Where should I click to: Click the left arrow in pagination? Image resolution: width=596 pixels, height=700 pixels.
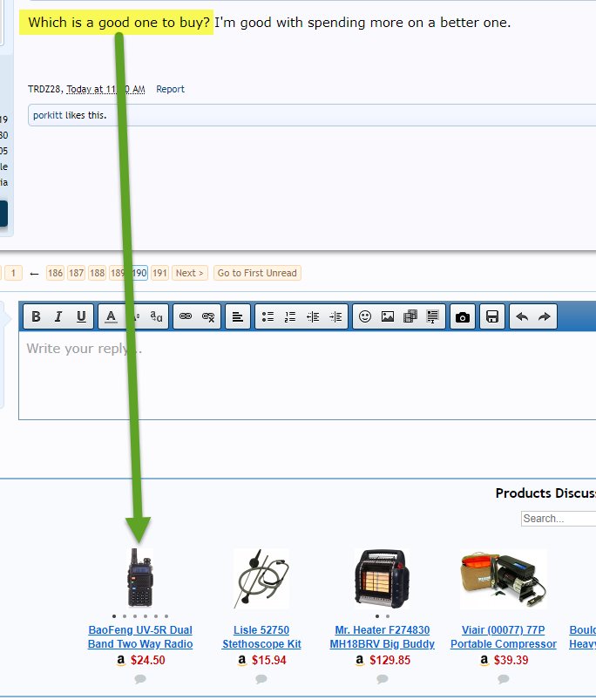(34, 273)
